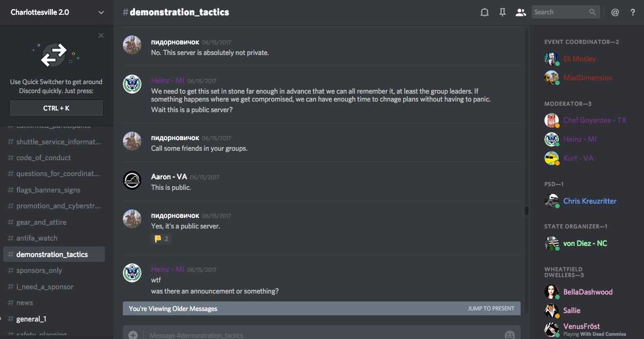Toggle thumbs-down reaction on message
This screenshot has width=644, height=339.
point(161,239)
